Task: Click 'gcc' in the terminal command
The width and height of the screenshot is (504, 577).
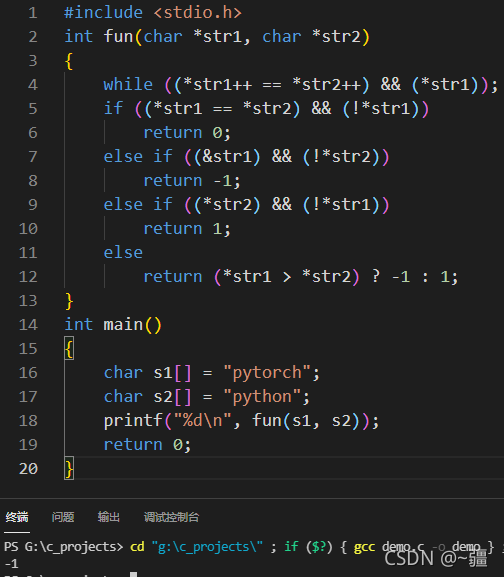Action: point(364,547)
